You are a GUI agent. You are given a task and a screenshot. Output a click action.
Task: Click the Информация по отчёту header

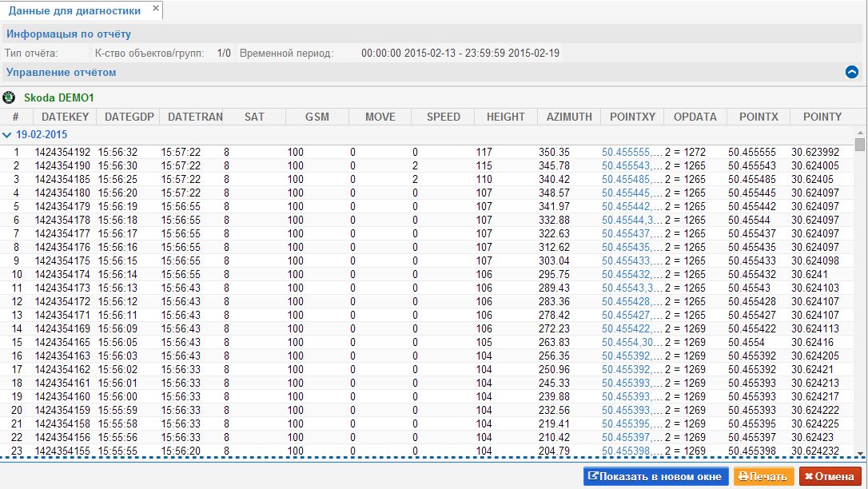[x=69, y=34]
